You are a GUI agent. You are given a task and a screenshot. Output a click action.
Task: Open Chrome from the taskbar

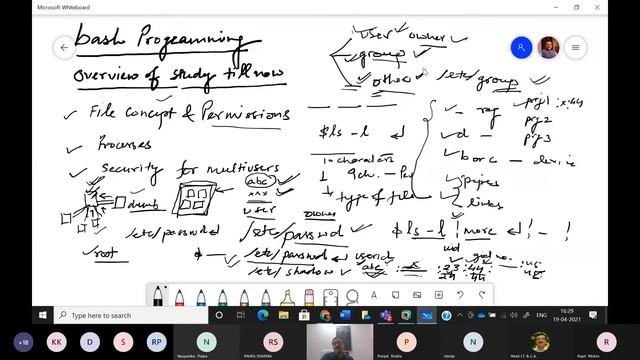(324, 315)
